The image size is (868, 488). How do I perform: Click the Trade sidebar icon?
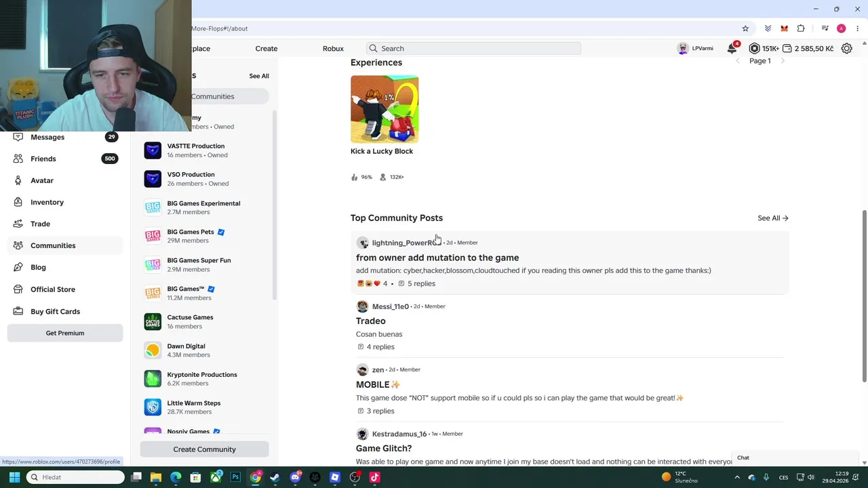(x=18, y=224)
